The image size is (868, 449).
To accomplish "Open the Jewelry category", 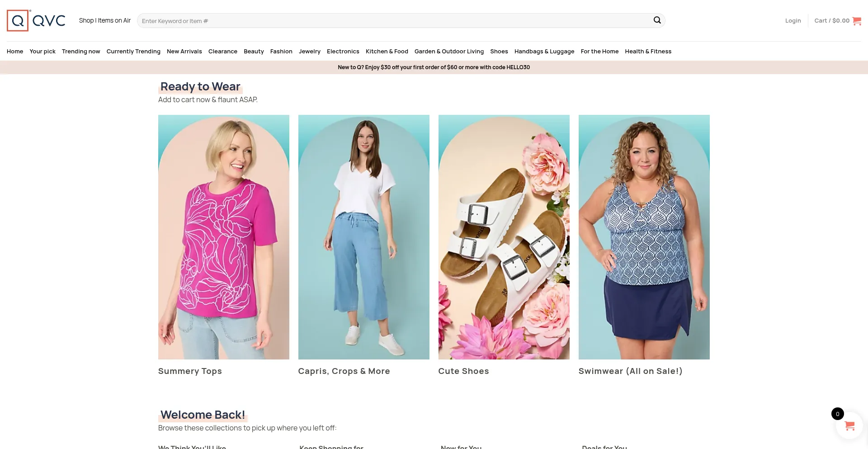I will pyautogui.click(x=310, y=52).
